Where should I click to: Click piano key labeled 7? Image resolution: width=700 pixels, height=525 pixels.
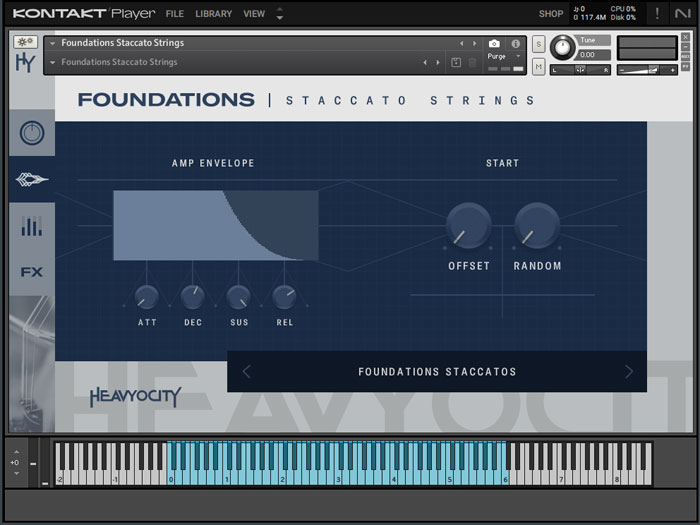pos(562,479)
